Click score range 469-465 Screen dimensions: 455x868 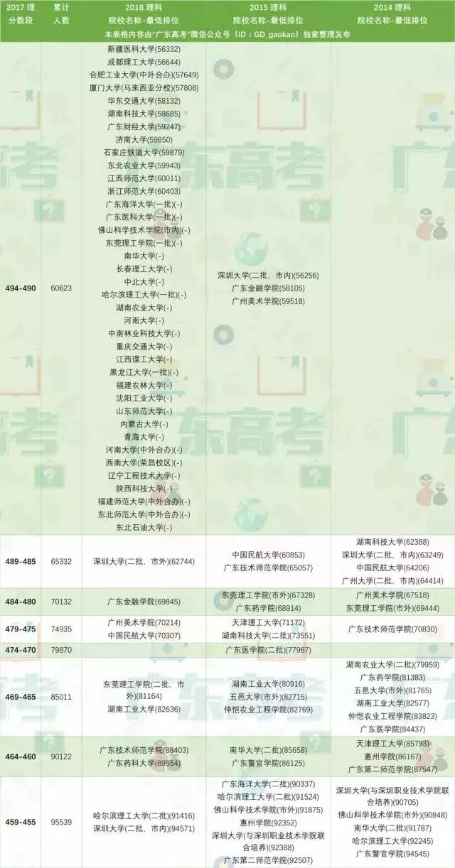21,697
